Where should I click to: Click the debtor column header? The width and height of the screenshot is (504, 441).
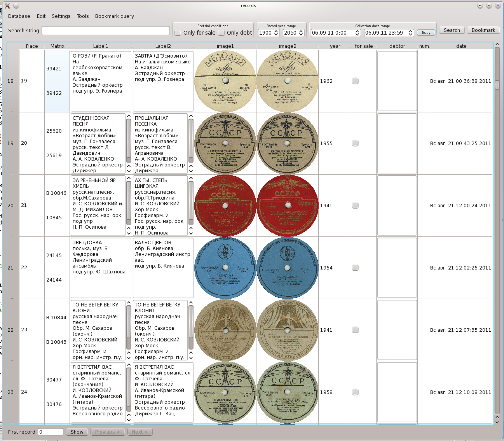[397, 46]
